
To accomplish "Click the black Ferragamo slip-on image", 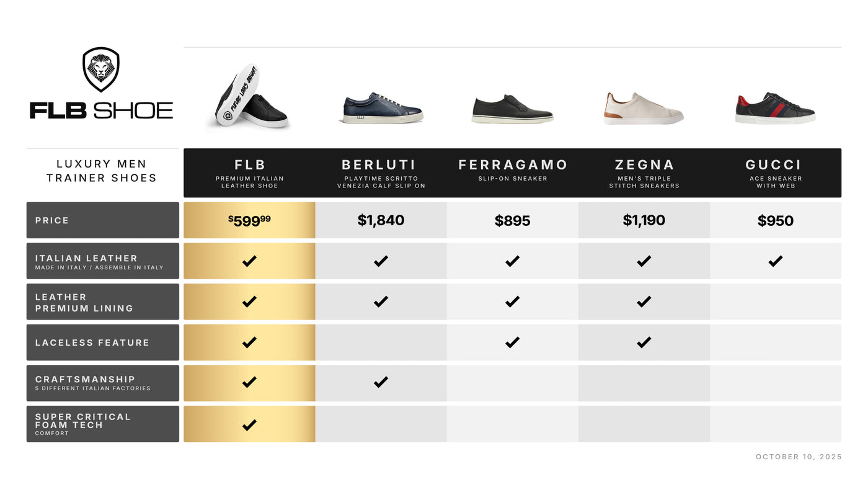I will coord(512,109).
